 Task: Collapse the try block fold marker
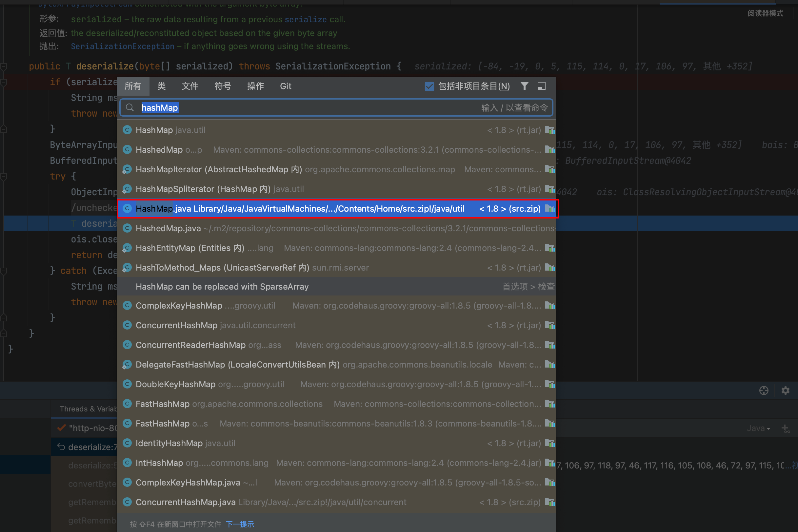point(4,177)
